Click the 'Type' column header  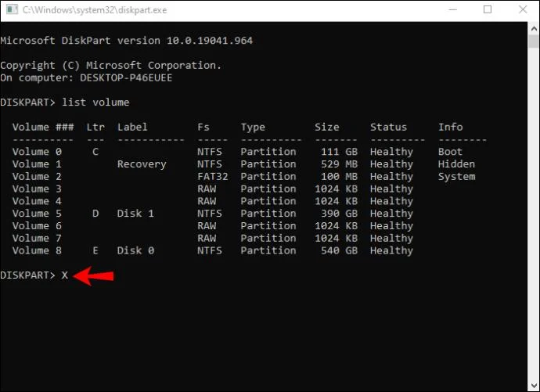[253, 128]
